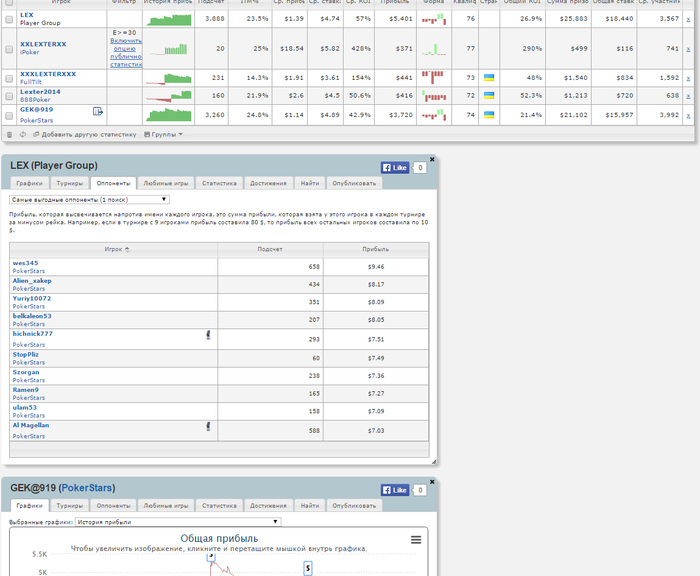Open XXLEXTERXX profit history sparkline
The width and height of the screenshot is (700, 576).
[x=169, y=49]
